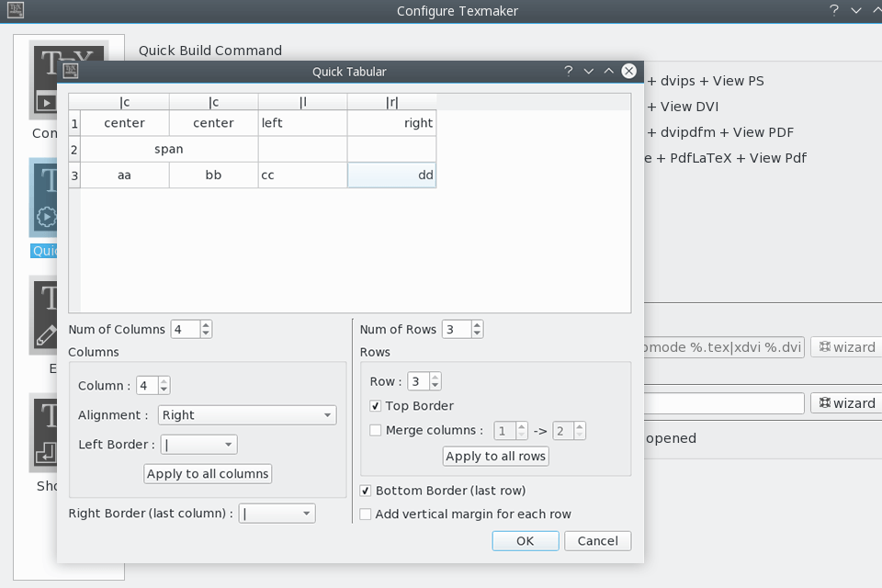Select the second column header |c
The image size is (882, 588).
pos(213,102)
